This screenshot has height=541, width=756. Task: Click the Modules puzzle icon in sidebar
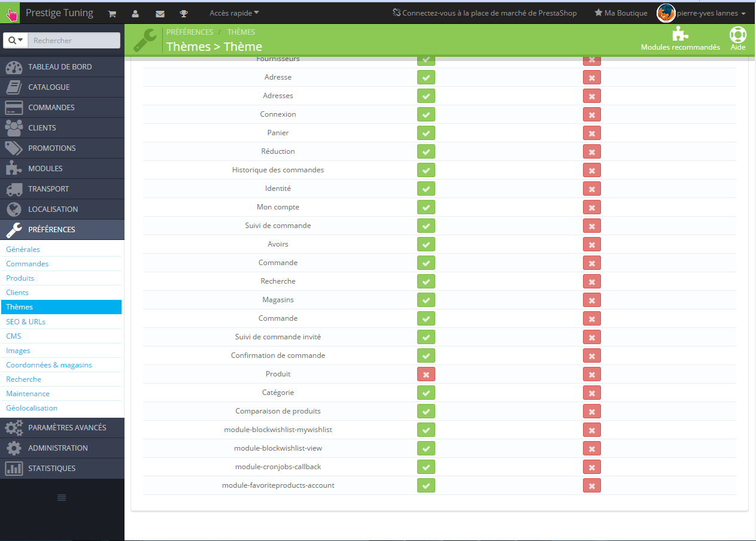(13, 169)
